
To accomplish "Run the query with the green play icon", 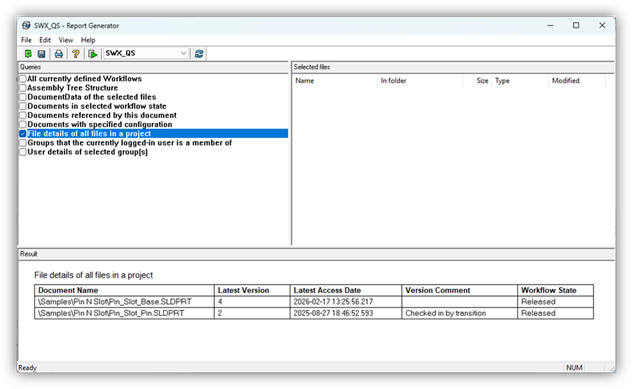I will (x=93, y=54).
